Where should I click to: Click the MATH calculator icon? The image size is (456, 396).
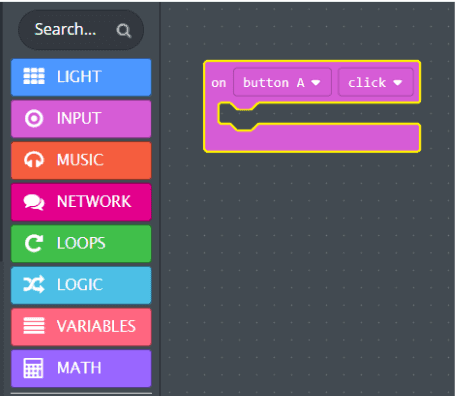pos(33,368)
